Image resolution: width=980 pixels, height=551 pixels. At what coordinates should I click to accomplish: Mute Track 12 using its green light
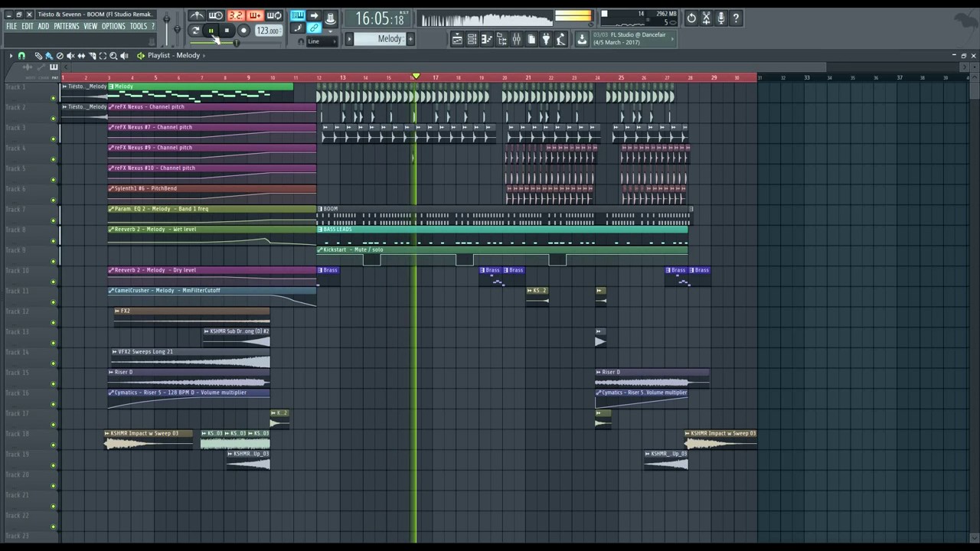click(54, 323)
